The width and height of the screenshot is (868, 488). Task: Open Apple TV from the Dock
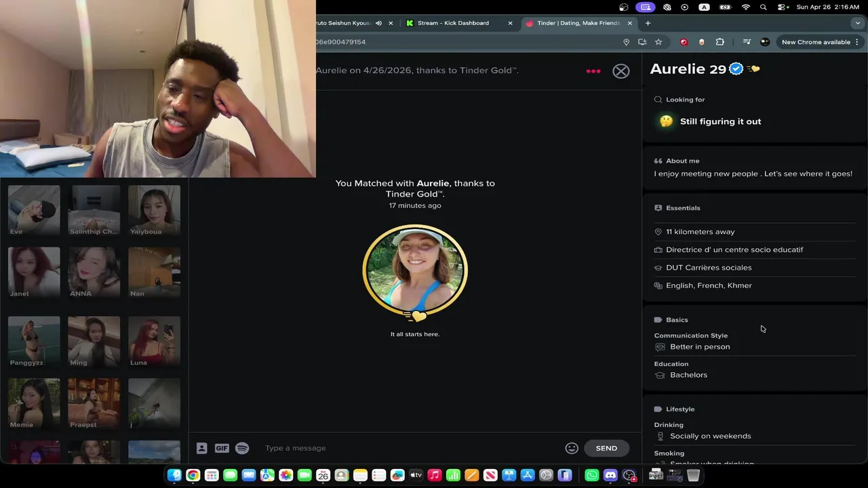(x=416, y=476)
